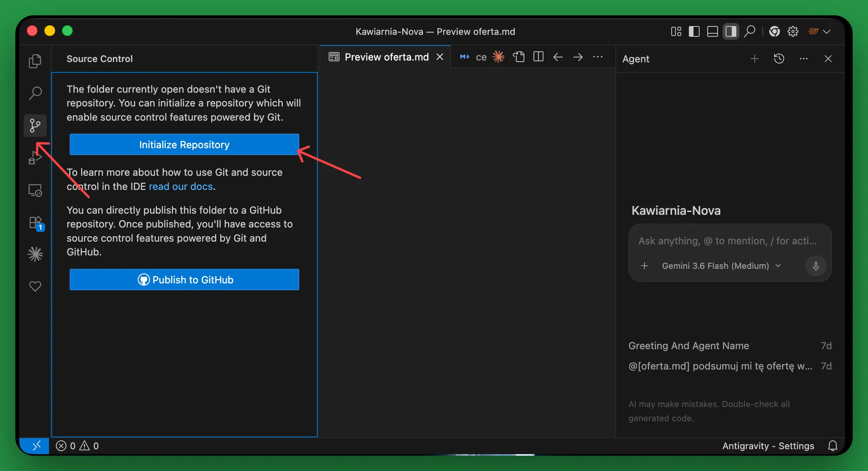Viewport: 868px width, 471px height.
Task: Switch to the markdown 'ce' tab
Action: [x=474, y=57]
